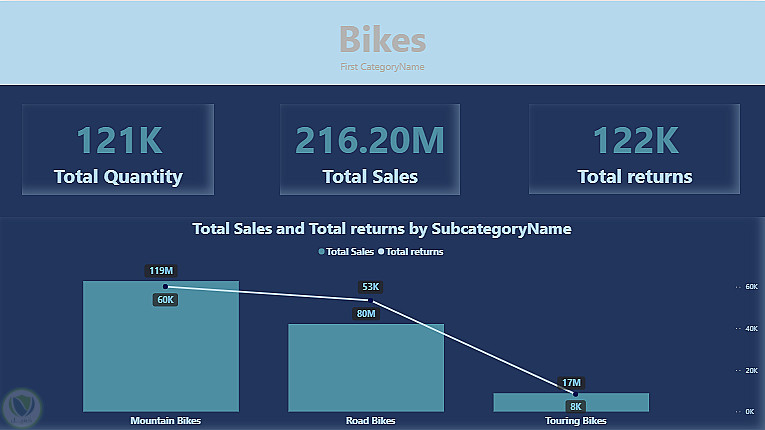Click the Total returns legend marker
Screen dimensions: 765x430
click(381, 252)
